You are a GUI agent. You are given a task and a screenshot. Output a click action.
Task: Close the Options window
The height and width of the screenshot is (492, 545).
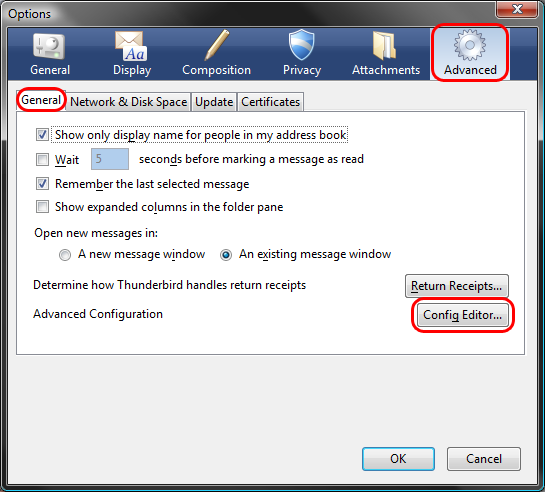517,8
